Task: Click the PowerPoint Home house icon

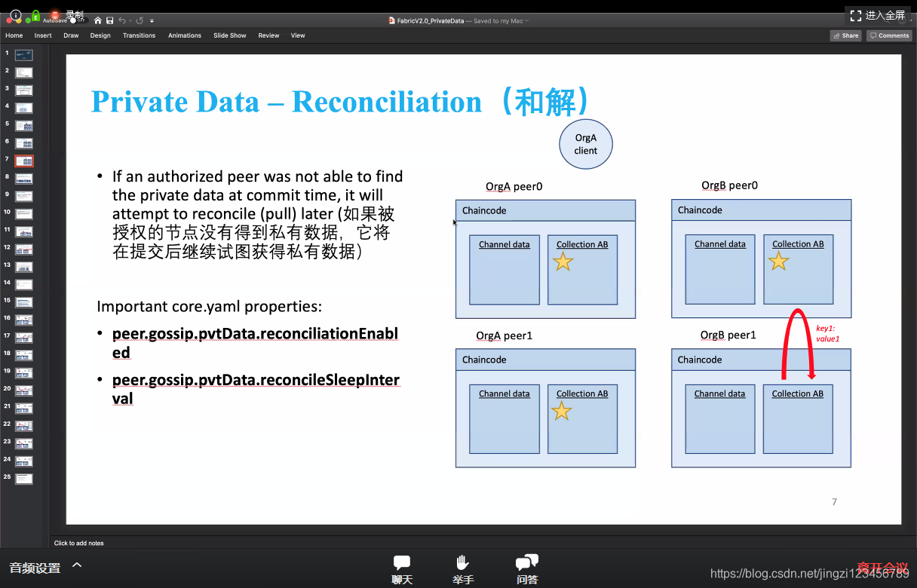Action: pyautogui.click(x=98, y=20)
